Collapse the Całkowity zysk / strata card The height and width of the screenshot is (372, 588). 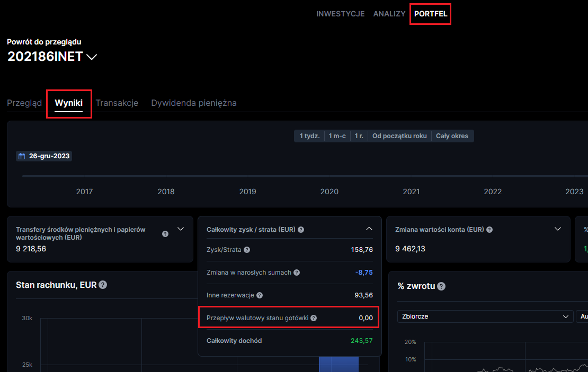tap(369, 229)
